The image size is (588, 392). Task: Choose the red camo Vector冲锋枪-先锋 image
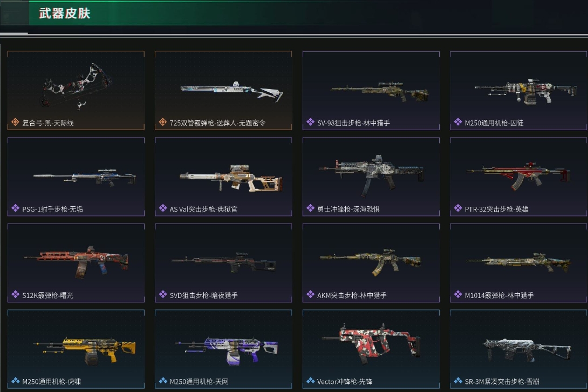[x=371, y=343]
